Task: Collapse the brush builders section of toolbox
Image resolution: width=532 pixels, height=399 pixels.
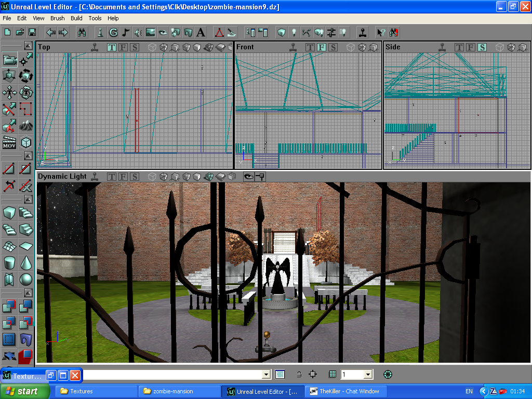Action: click(x=29, y=200)
